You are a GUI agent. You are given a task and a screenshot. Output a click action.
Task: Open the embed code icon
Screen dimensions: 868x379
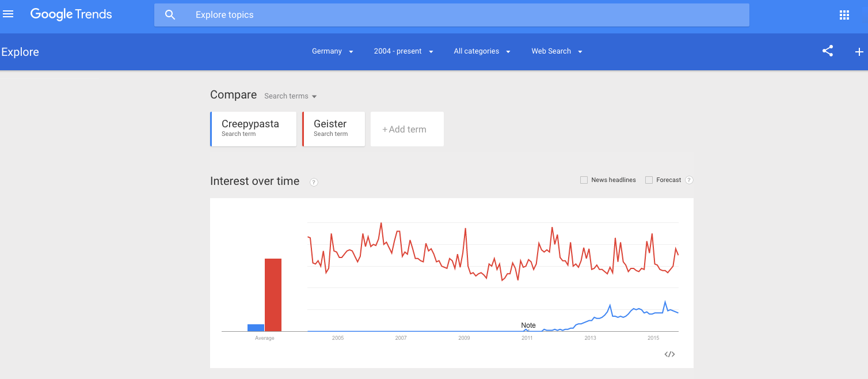pos(669,354)
